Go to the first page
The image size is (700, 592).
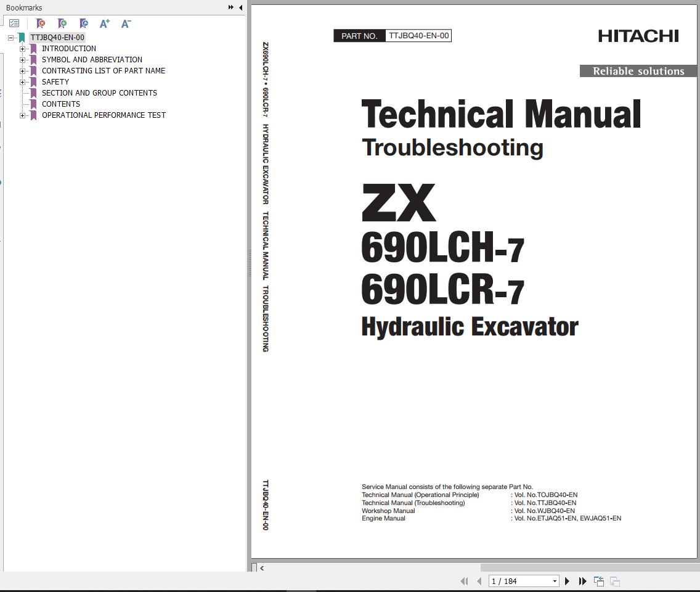[x=464, y=582]
